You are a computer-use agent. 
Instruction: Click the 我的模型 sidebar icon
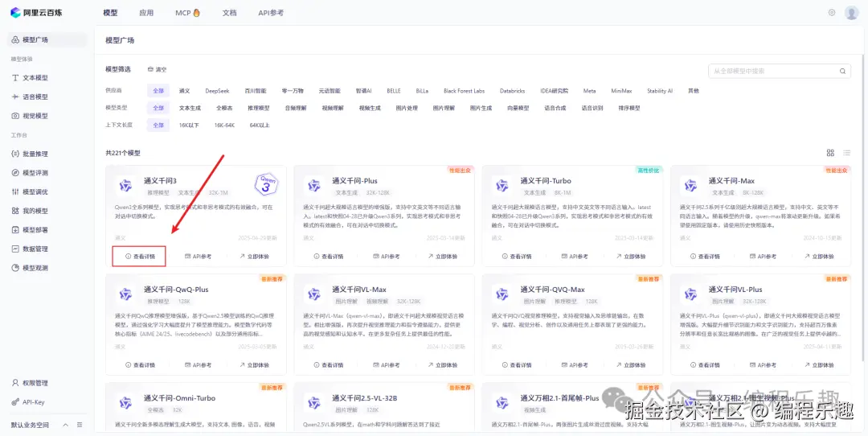click(x=15, y=211)
